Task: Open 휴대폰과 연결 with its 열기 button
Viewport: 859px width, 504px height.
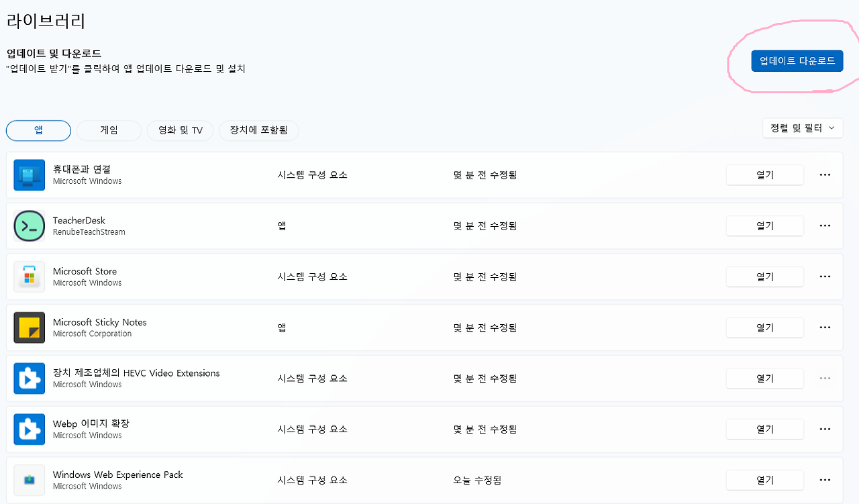Action: click(765, 175)
